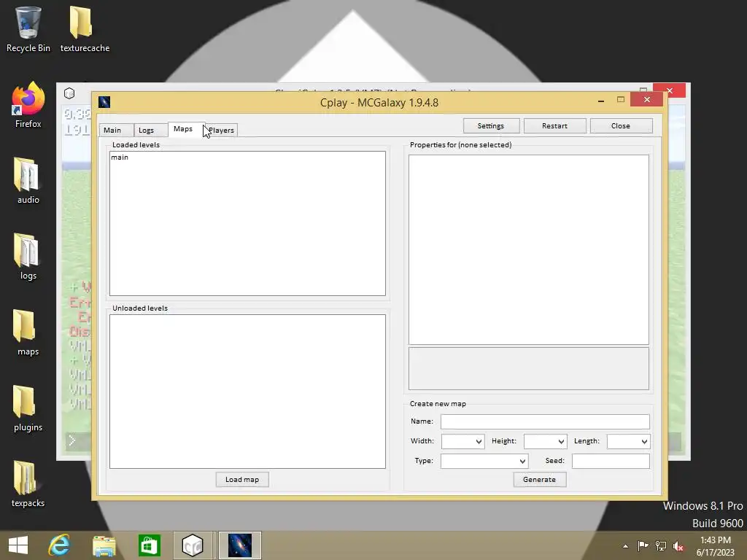747x560 pixels.
Task: Click the Seed input field
Action: click(x=611, y=461)
